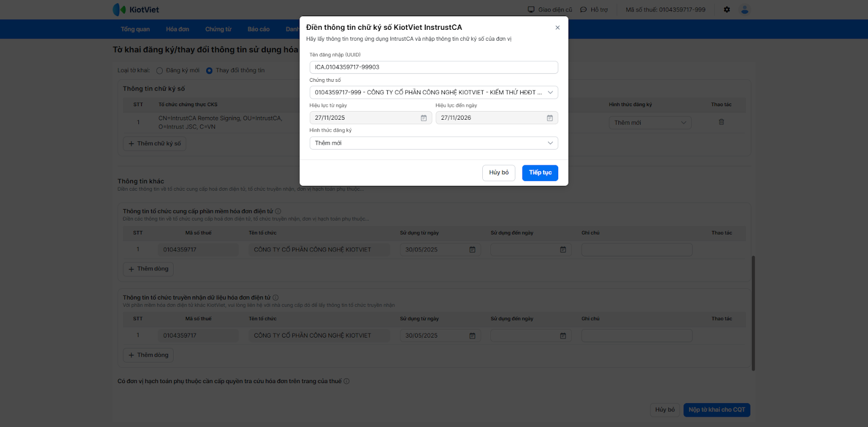
Task: Open the Hóa đơn menu
Action: click(x=177, y=29)
